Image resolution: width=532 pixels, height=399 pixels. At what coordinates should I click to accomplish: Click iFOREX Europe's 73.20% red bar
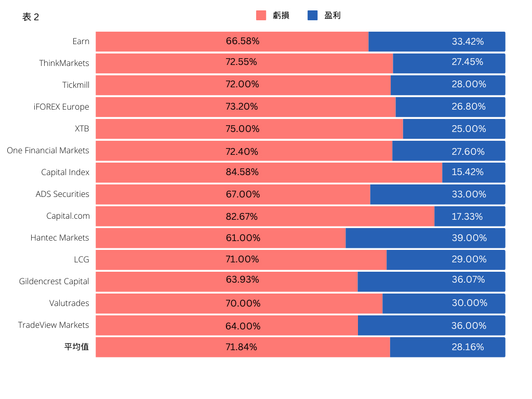[x=246, y=107]
